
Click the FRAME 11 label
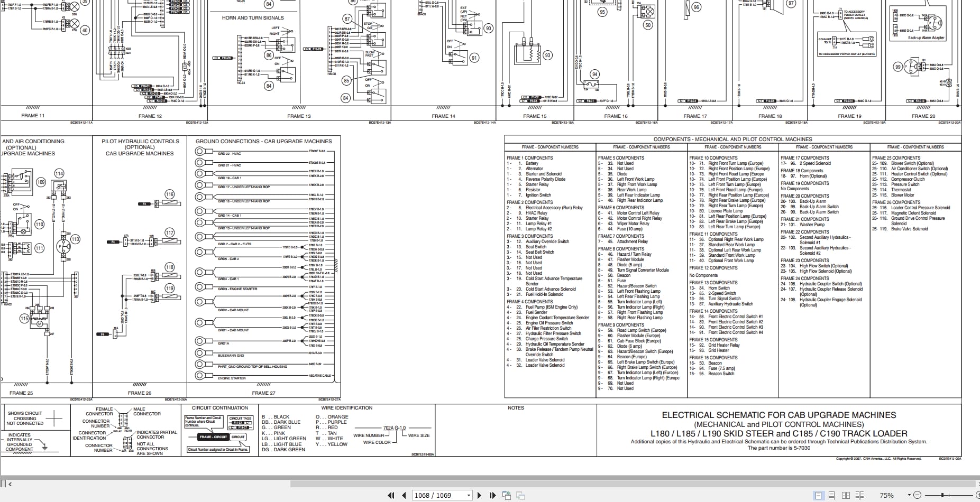tap(33, 116)
